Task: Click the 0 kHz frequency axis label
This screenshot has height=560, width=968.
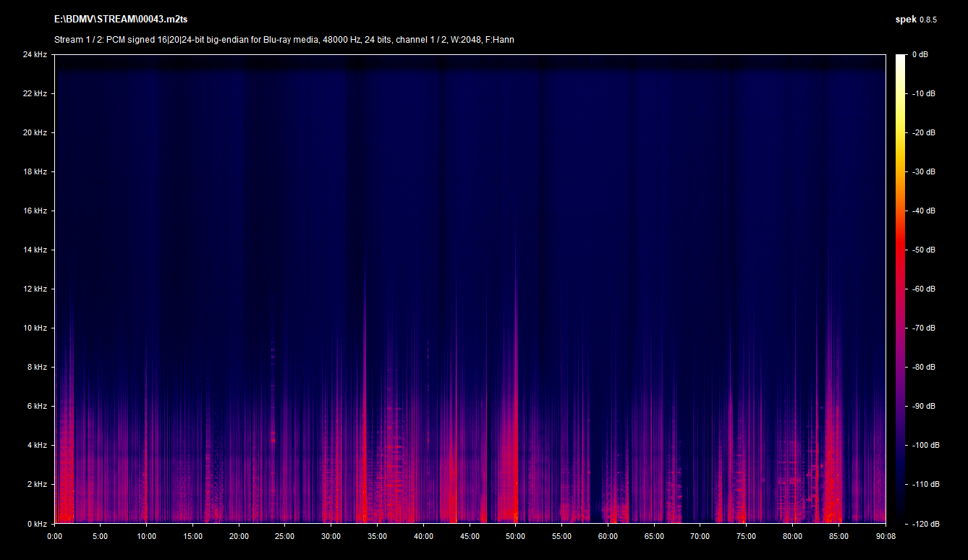Action: coord(37,523)
